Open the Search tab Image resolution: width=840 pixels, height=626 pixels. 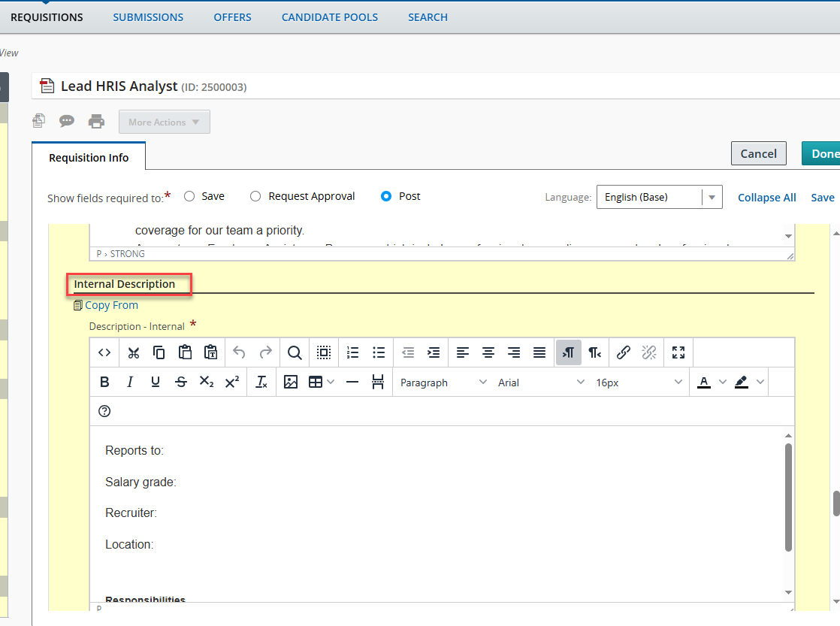428,17
